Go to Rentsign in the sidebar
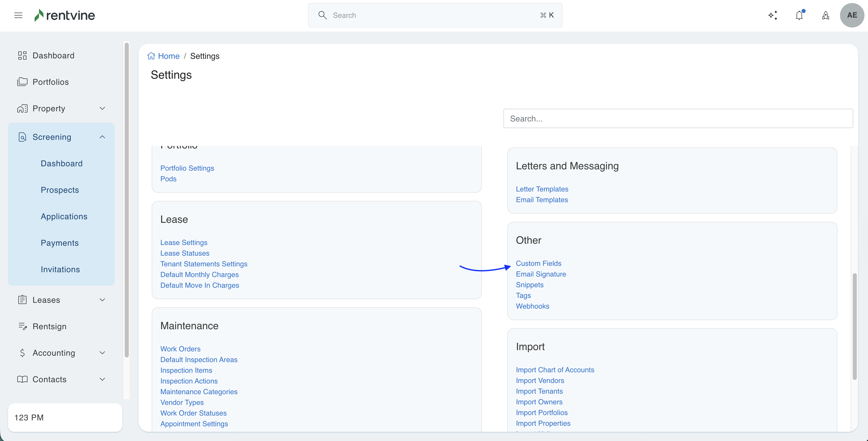This screenshot has width=868, height=441. [x=49, y=326]
